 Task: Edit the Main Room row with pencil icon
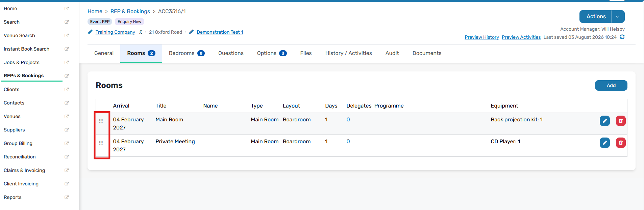coord(604,121)
